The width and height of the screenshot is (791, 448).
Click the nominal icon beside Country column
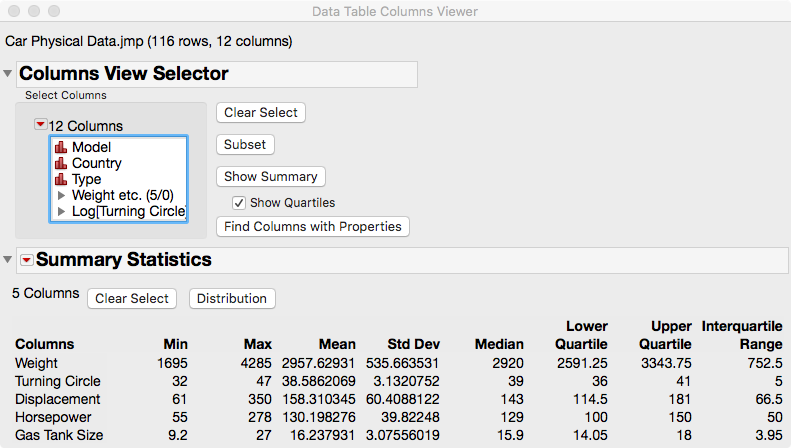pyautogui.click(x=61, y=163)
